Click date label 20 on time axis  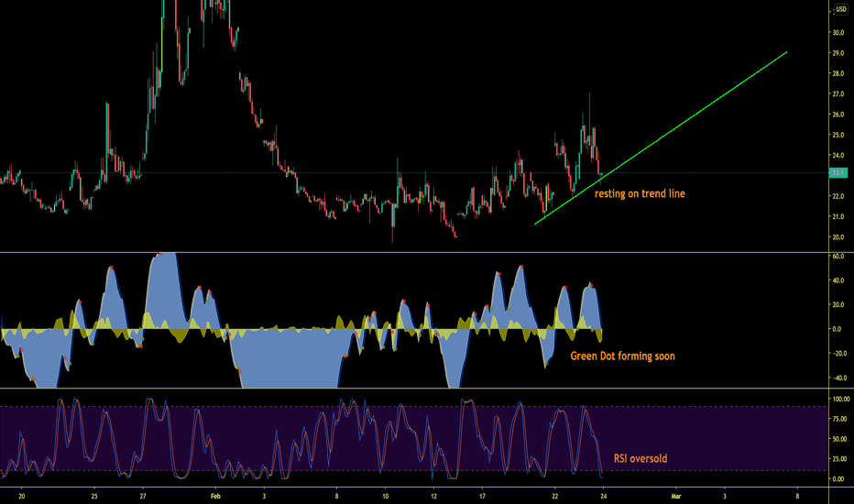tap(22, 497)
